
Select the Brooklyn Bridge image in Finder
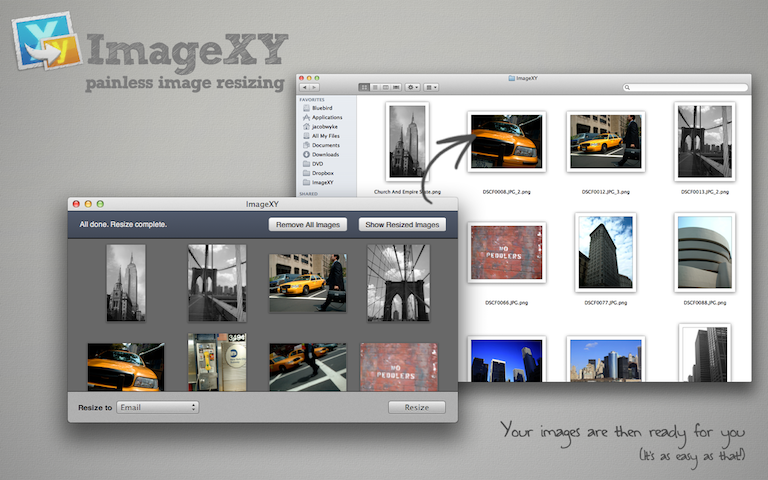click(704, 142)
